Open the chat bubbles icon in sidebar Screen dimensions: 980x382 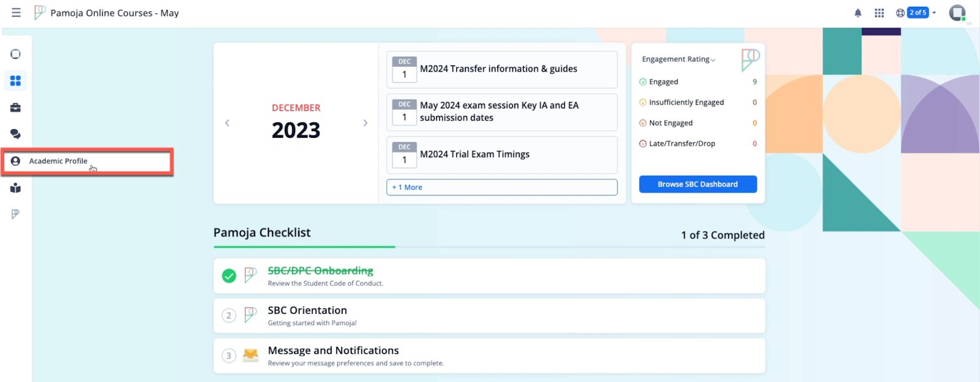(x=15, y=134)
